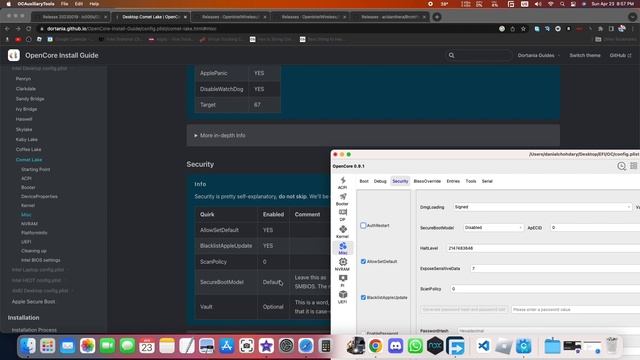Select the Misc section icon
Image resolution: width=640 pixels, height=360 pixels.
(x=342, y=248)
